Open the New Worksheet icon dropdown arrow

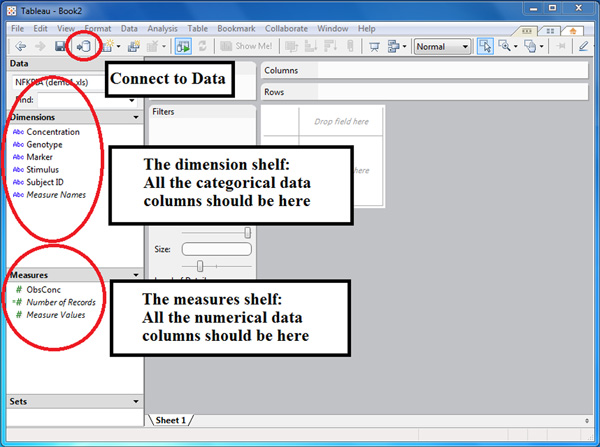point(119,47)
